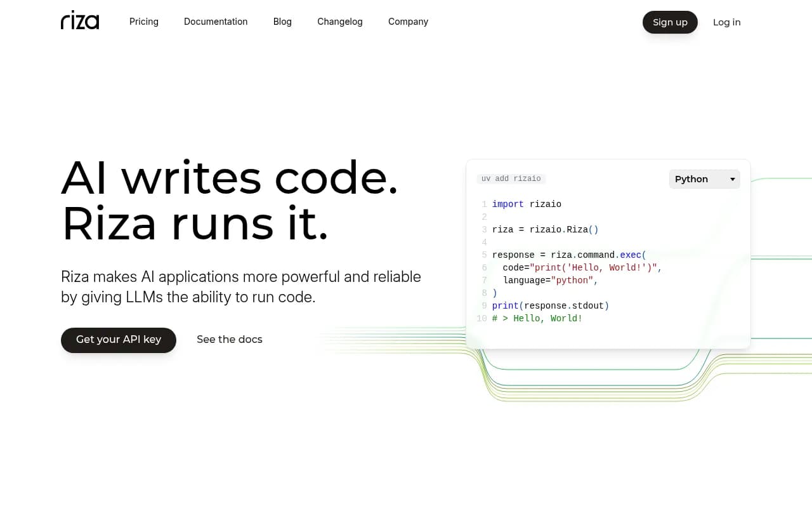
Task: Open the Blog link
Action: click(x=282, y=22)
